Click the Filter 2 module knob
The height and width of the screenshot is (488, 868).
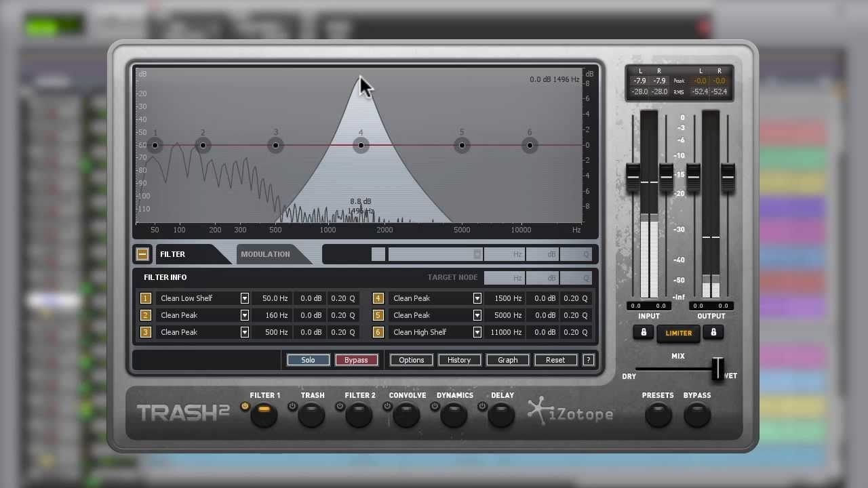pos(359,415)
